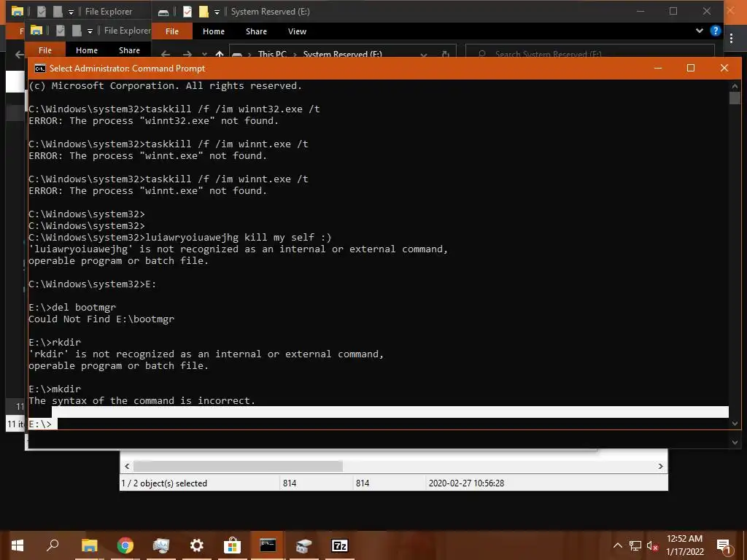The image size is (747, 560).
Task: Open View tab in System Reserved window
Action: (297, 31)
